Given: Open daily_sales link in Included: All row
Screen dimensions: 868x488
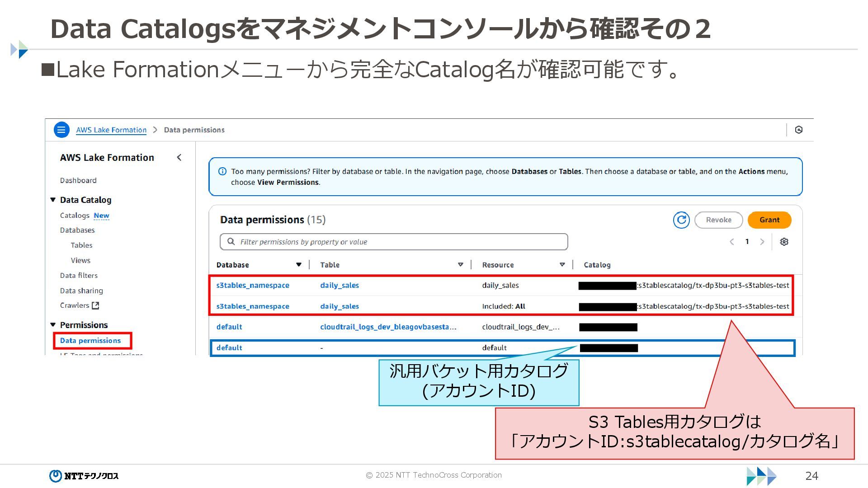Looking at the screenshot, I should point(340,306).
